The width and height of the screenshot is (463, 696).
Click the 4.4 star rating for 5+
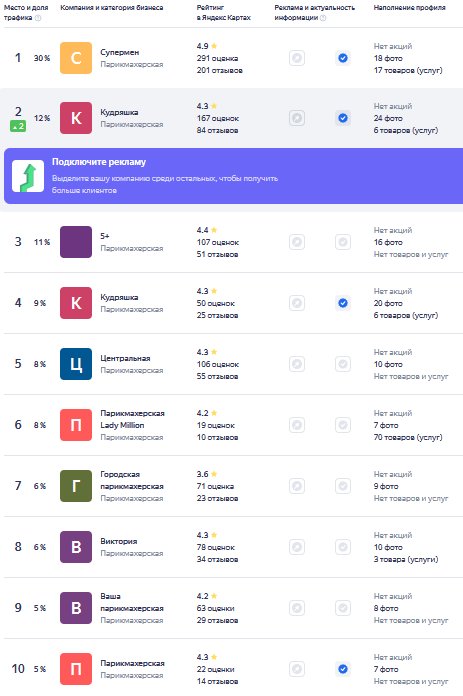[x=207, y=230]
